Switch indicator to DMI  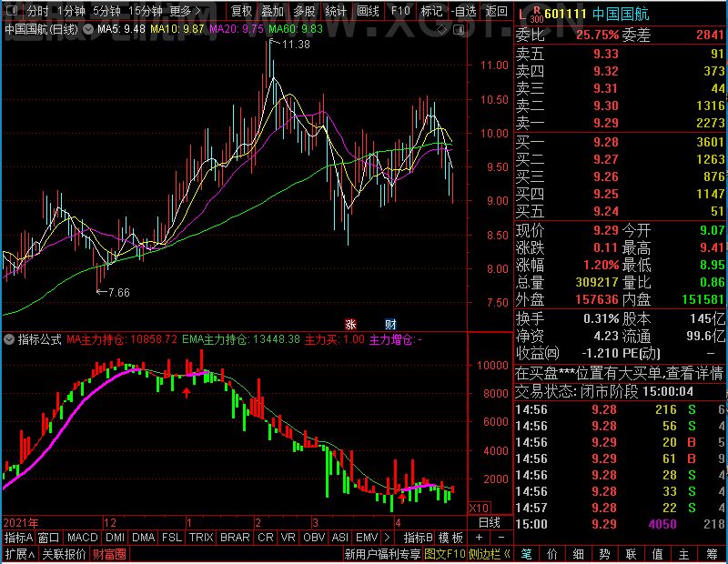point(116,538)
